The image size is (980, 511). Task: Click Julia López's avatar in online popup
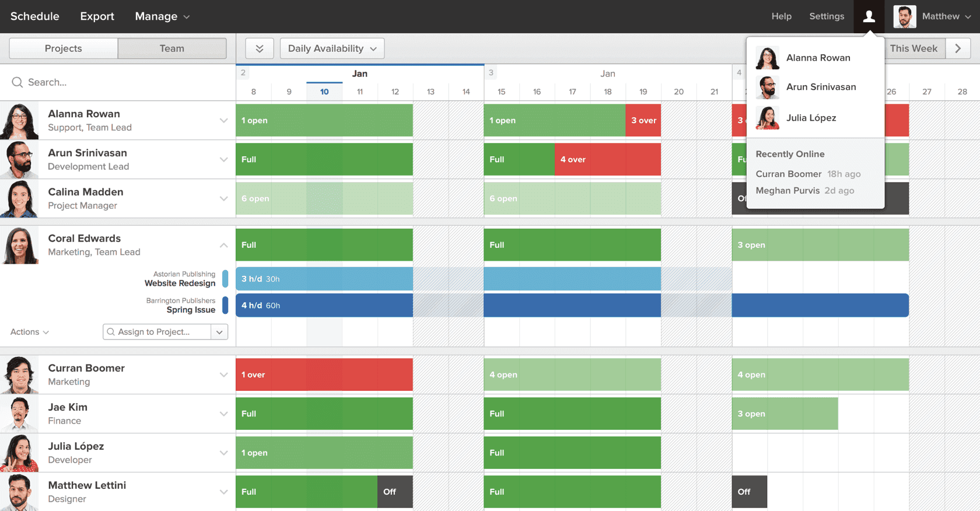(767, 118)
